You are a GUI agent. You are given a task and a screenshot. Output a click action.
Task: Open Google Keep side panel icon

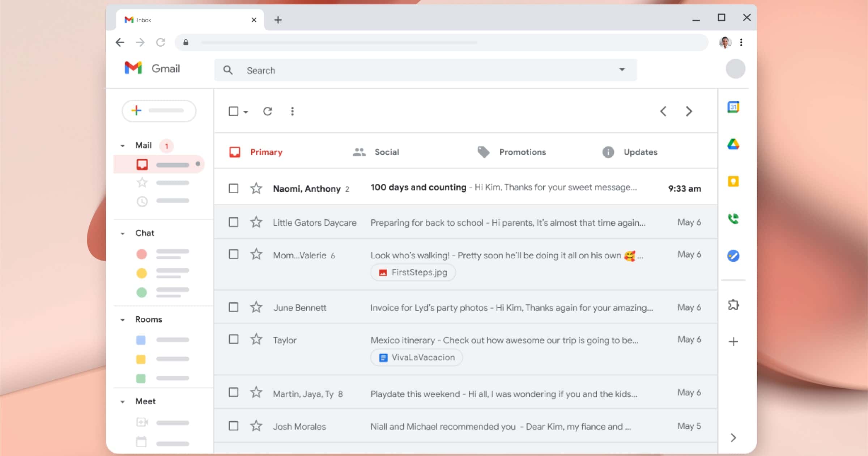pos(733,181)
